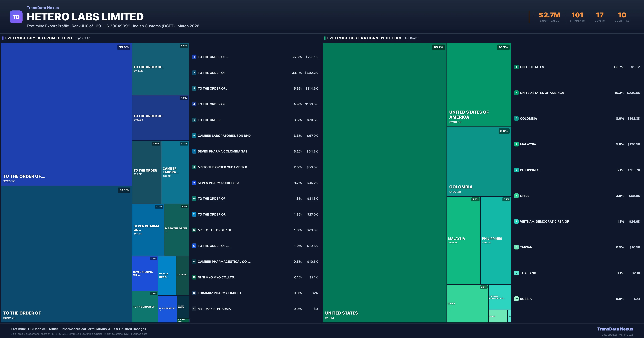
Task: Click rank badge 6 for Camber Laboratories
Action: pyautogui.click(x=194, y=136)
